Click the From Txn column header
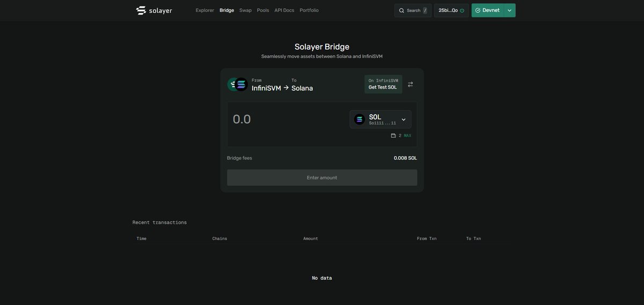644x305 pixels. pos(427,239)
